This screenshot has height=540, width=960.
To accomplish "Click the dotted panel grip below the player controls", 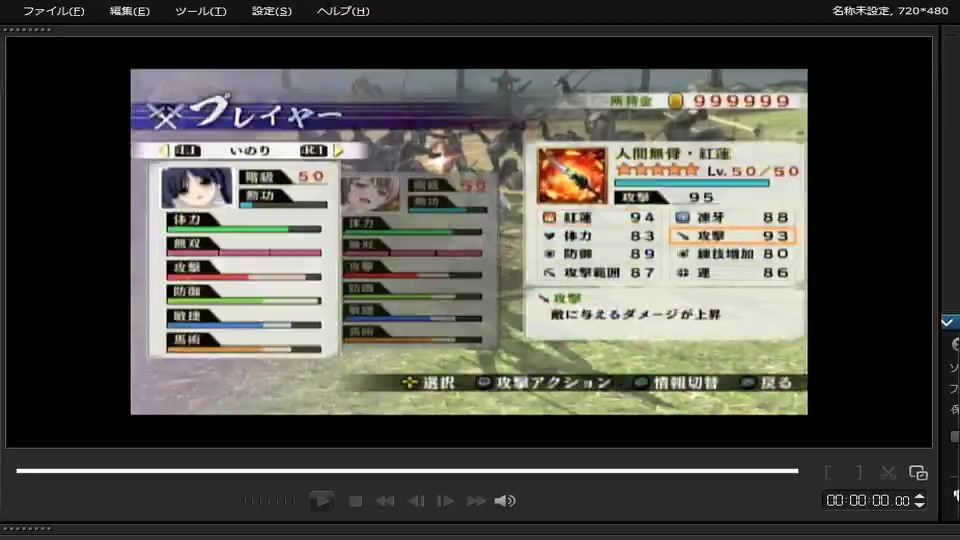I will pos(28,528).
